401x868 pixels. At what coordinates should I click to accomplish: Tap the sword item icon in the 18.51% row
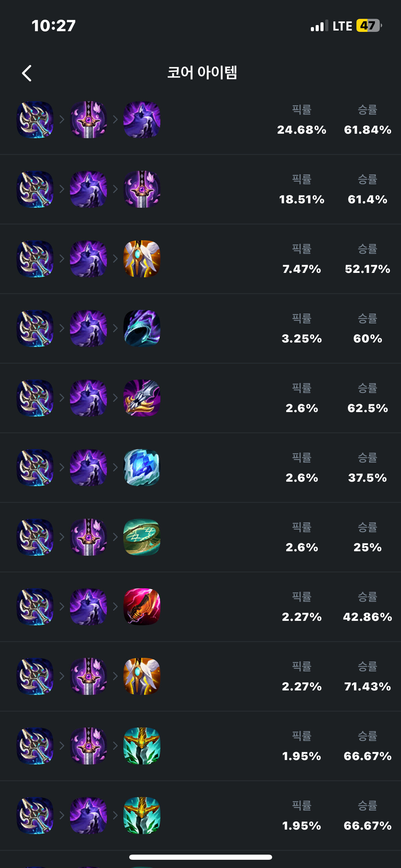[142, 189]
